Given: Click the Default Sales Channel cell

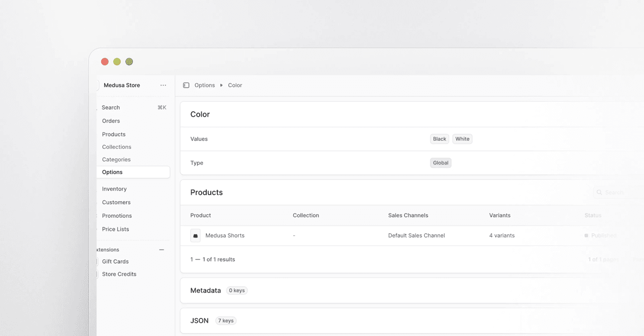Looking at the screenshot, I should (417, 235).
